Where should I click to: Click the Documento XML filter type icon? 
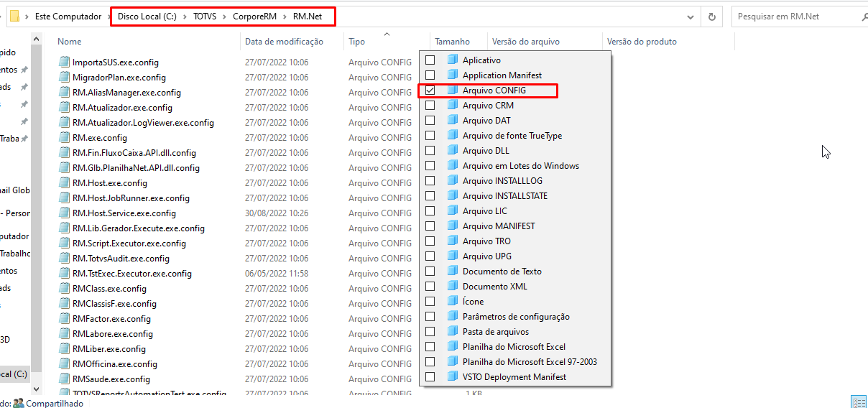(452, 287)
